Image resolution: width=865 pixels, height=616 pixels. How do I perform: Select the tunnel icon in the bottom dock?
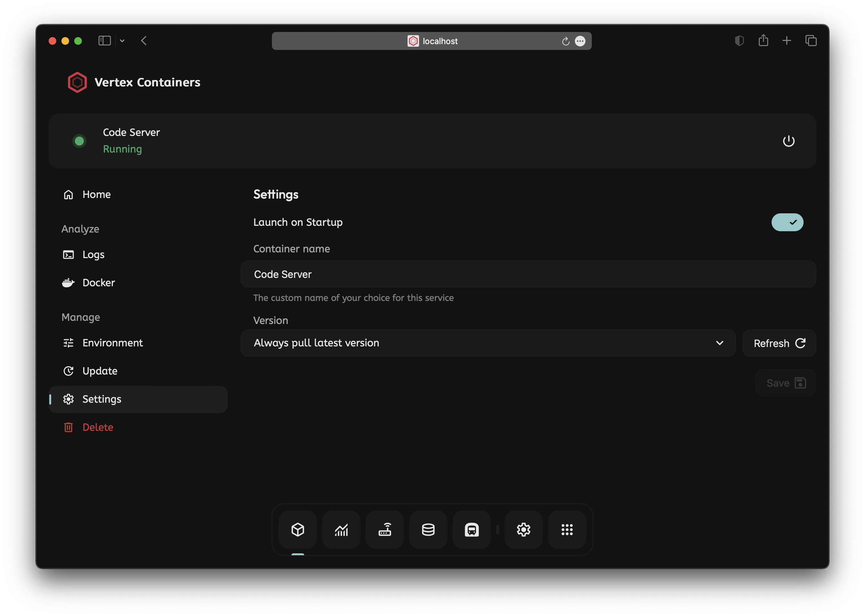472,530
